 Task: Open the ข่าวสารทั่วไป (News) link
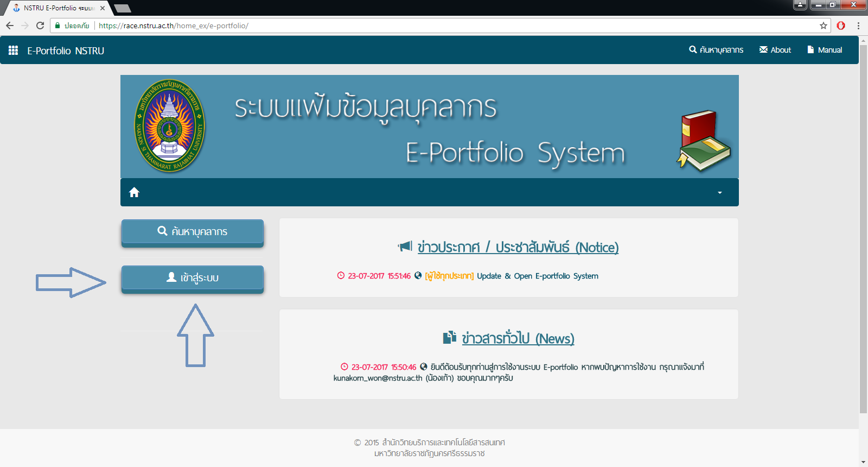pos(518,339)
